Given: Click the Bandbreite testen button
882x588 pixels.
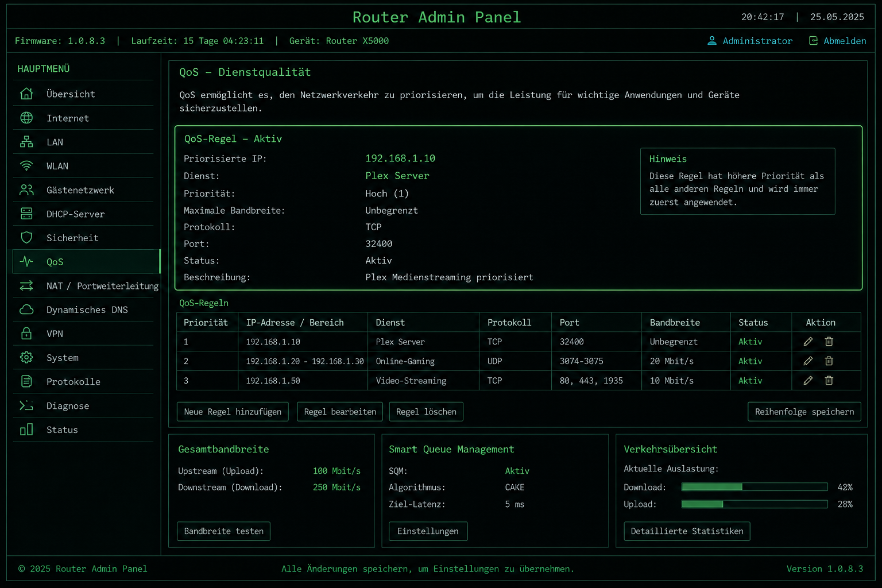Looking at the screenshot, I should point(223,531).
